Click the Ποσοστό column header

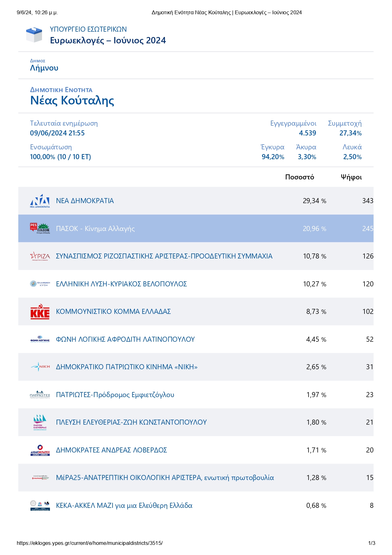(x=299, y=177)
